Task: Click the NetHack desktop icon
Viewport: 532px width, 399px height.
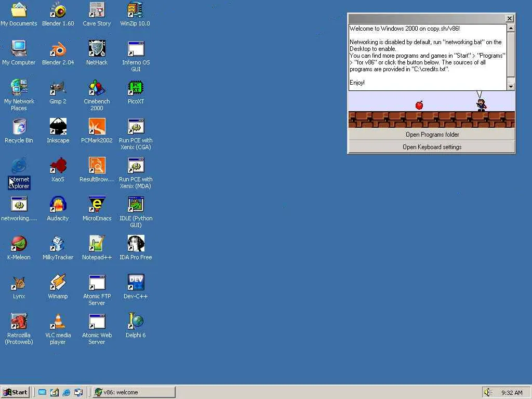Action: 97,48
